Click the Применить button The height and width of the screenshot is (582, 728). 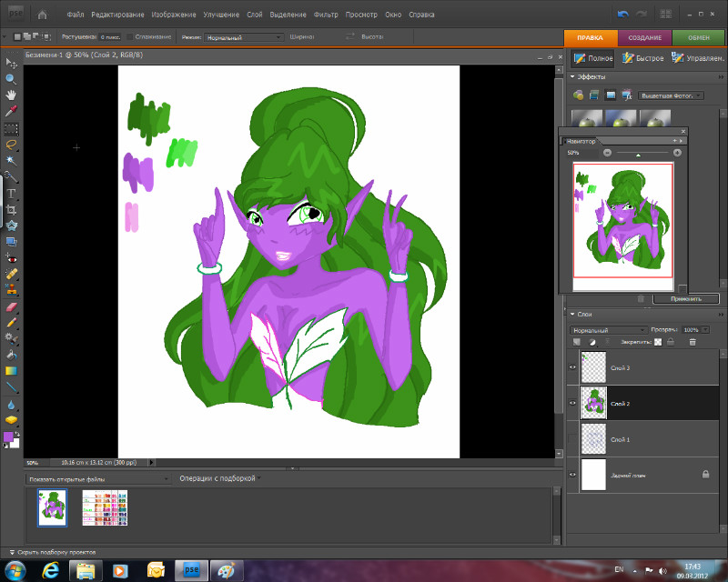pos(685,298)
